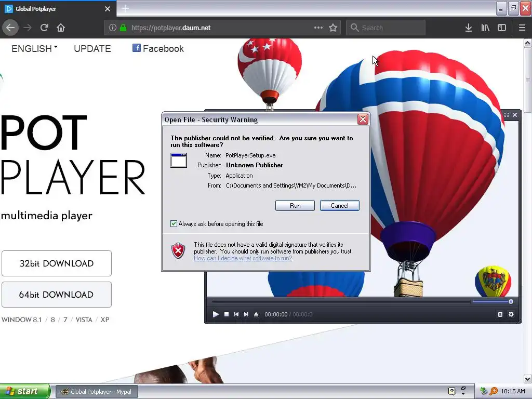Click Global Potplayer - Mypal taskbar button
This screenshot has width=532, height=399.
tap(97, 392)
